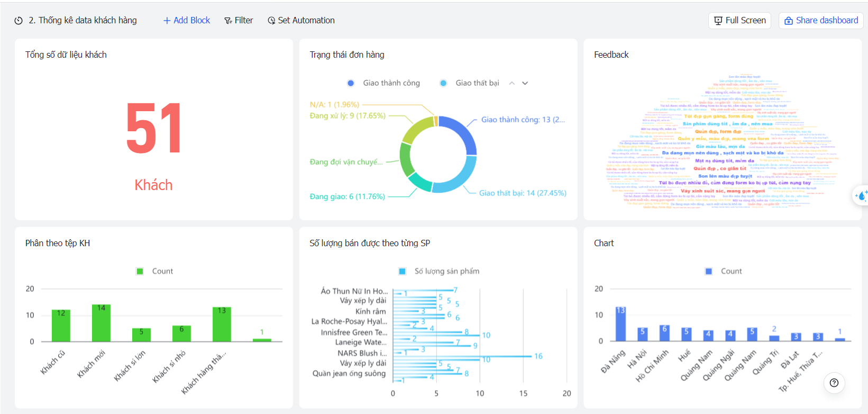
Task: Click the plus icon for Add Block
Action: tap(167, 21)
